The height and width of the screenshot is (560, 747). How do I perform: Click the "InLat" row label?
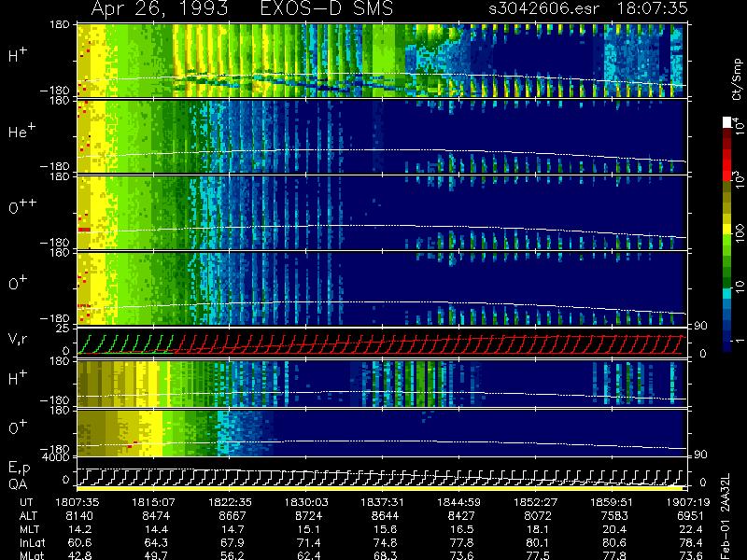(33, 542)
